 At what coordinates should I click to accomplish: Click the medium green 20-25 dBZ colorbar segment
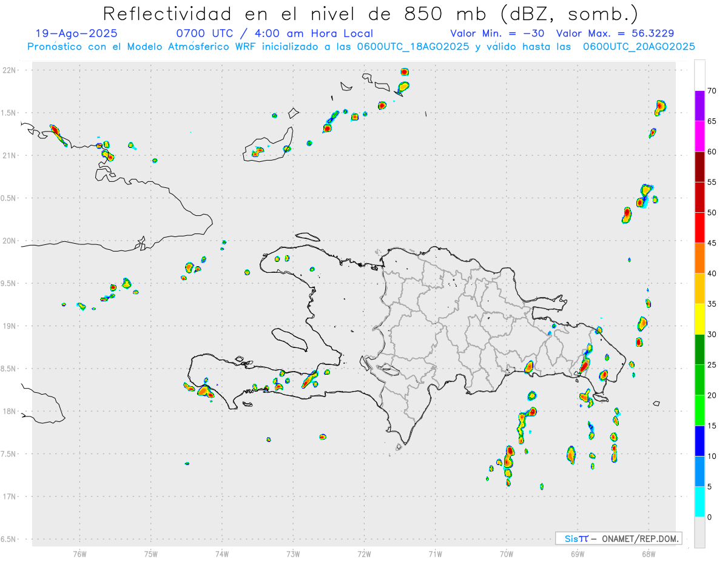[699, 380]
